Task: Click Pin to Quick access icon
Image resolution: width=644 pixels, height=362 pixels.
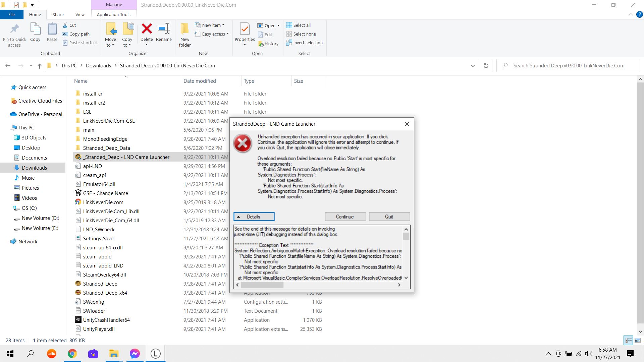Action: [x=14, y=29]
